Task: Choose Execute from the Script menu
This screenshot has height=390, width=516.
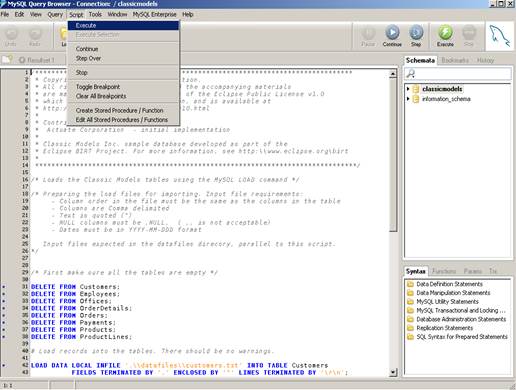Action: point(123,25)
